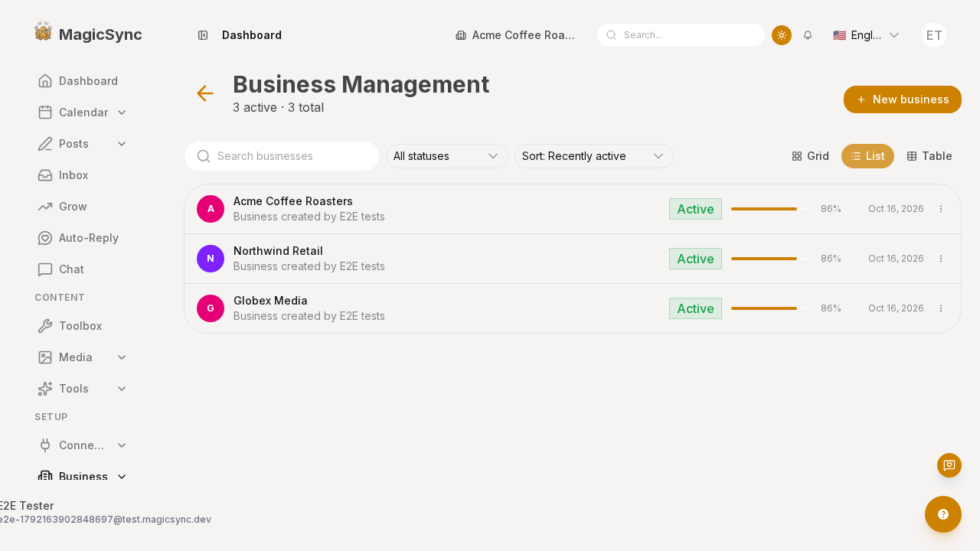The height and width of the screenshot is (551, 980).
Task: Open the Auto-Reply sidebar item
Action: point(83,238)
